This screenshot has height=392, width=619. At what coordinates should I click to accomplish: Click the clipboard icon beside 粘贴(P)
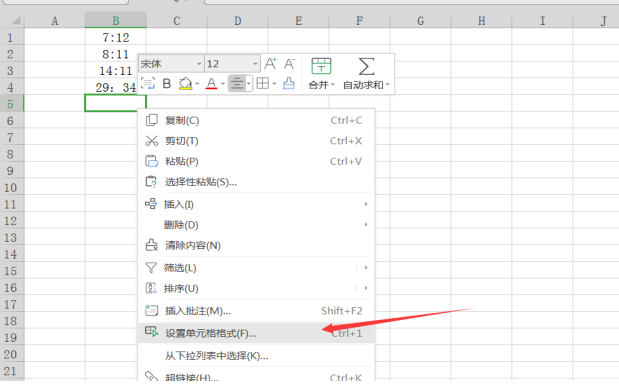point(152,161)
